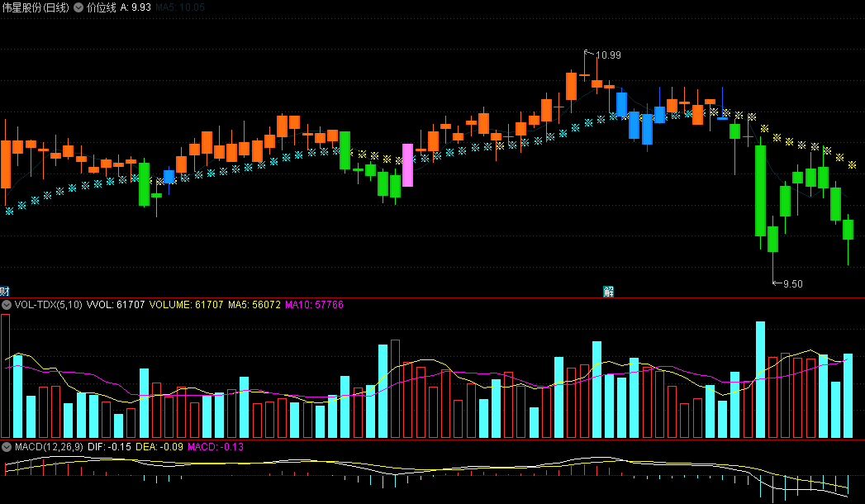Image resolution: width=865 pixels, height=504 pixels.
Task: Click the 价位线 indicator label
Action: click(x=101, y=7)
